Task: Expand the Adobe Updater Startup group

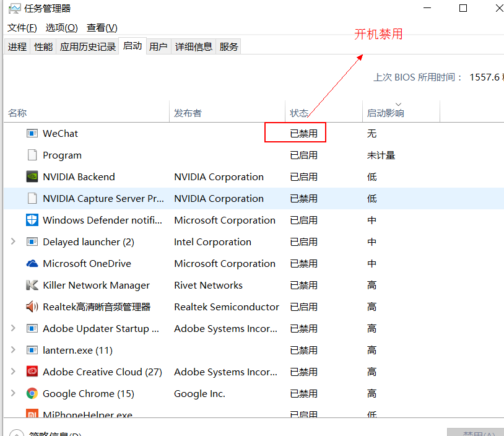Action: point(13,328)
